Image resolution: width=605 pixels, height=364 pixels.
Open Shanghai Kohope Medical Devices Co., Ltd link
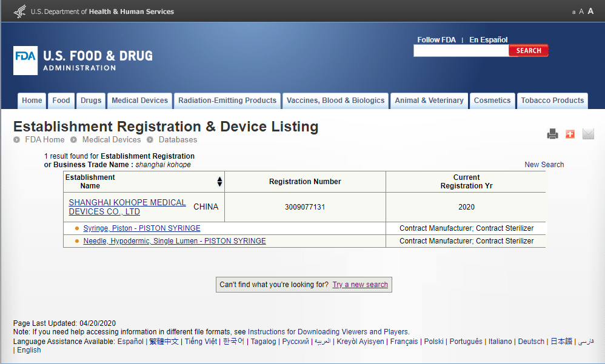127,207
